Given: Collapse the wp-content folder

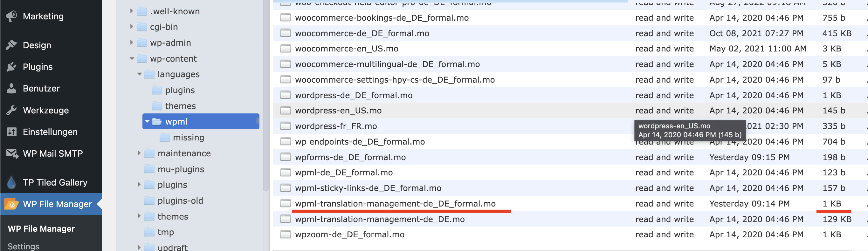Looking at the screenshot, I should [x=132, y=59].
